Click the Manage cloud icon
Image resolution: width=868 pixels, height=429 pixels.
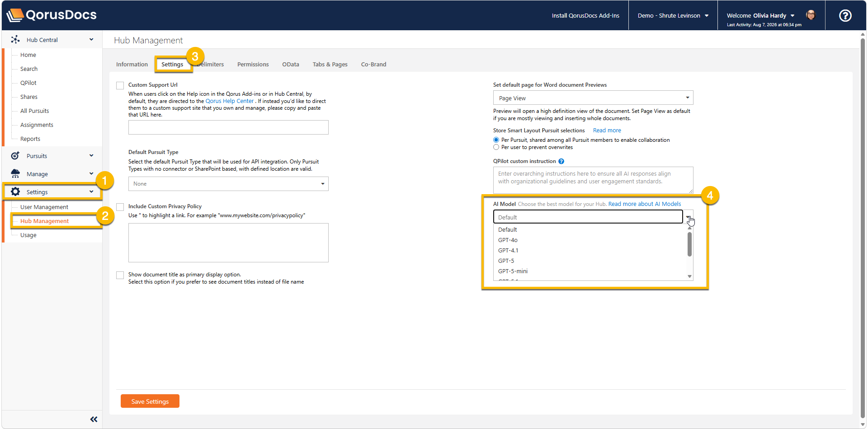pyautogui.click(x=15, y=174)
